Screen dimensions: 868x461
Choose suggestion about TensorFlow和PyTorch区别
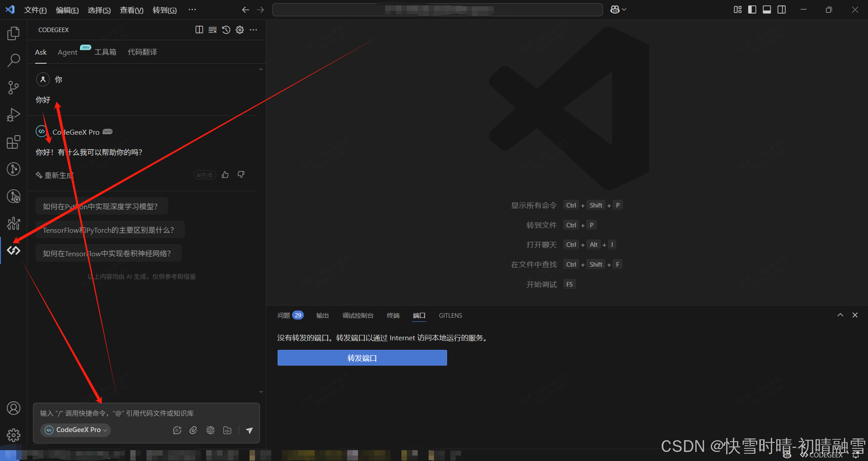110,230
